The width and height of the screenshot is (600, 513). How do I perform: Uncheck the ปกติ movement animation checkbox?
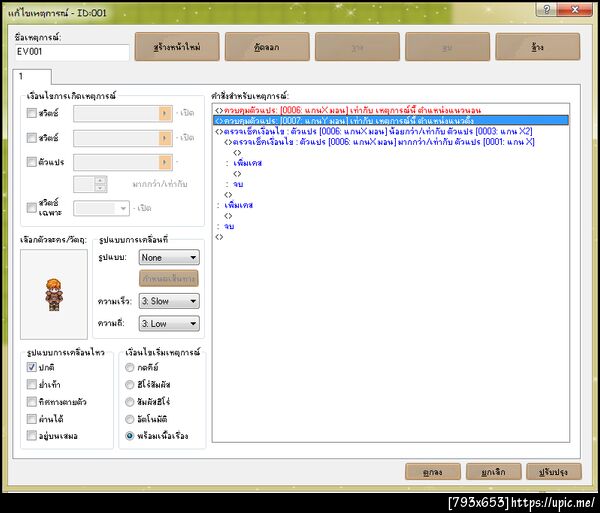(x=31, y=367)
